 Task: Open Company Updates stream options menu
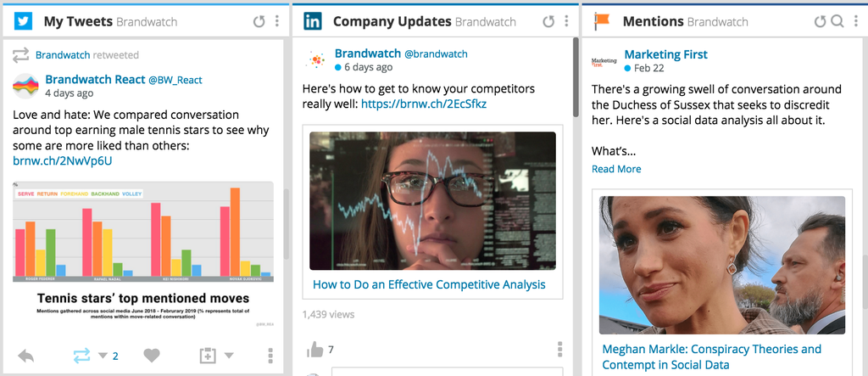pyautogui.click(x=566, y=21)
